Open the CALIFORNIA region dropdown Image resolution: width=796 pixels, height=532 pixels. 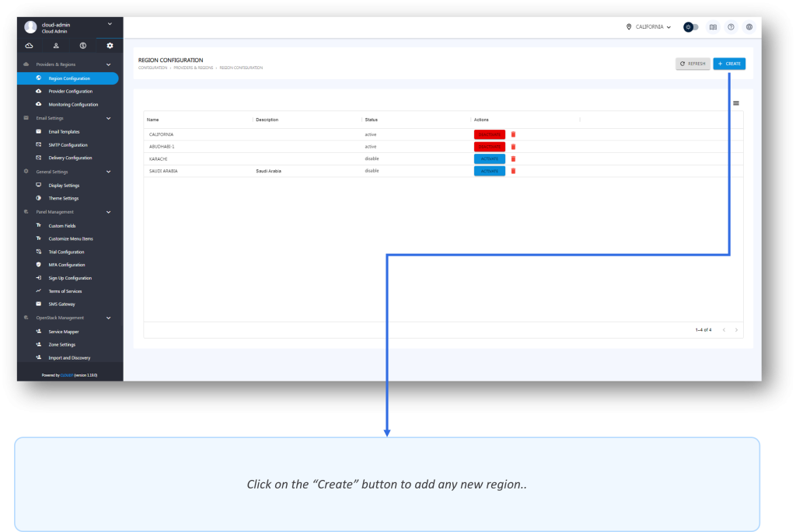(x=649, y=27)
